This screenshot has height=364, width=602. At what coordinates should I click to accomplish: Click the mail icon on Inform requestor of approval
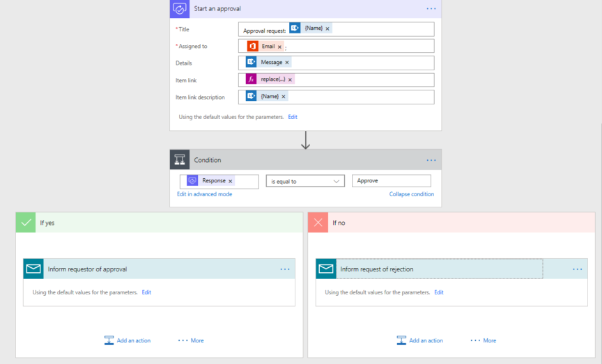click(33, 269)
